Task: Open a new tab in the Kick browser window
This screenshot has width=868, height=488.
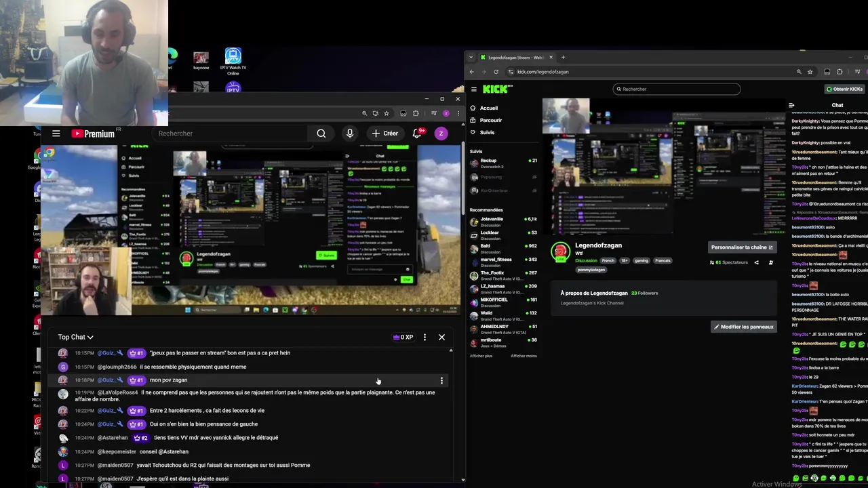Action: click(563, 58)
